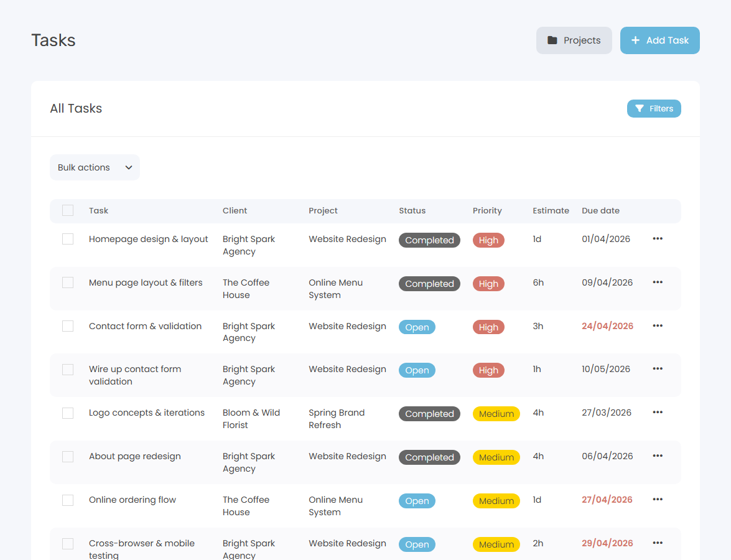Click the 6h estimate value

(538, 282)
